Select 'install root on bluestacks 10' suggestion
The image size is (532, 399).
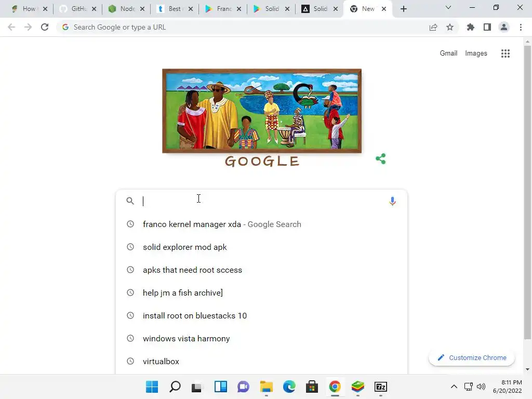point(261,315)
